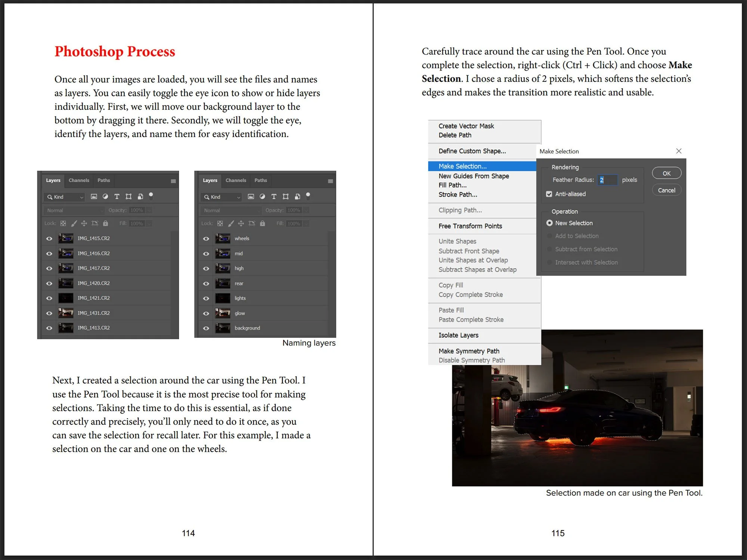Select the New Selection radio button
Image resolution: width=747 pixels, height=560 pixels.
tap(549, 223)
